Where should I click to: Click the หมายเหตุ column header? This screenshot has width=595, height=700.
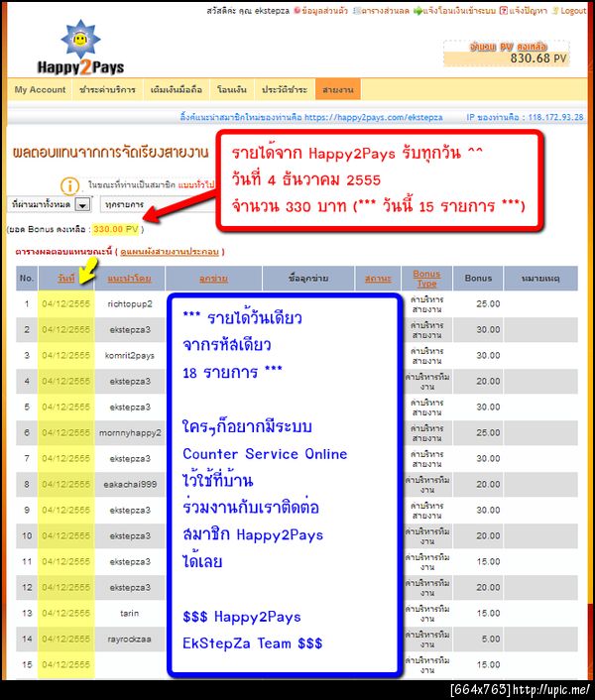(540, 279)
